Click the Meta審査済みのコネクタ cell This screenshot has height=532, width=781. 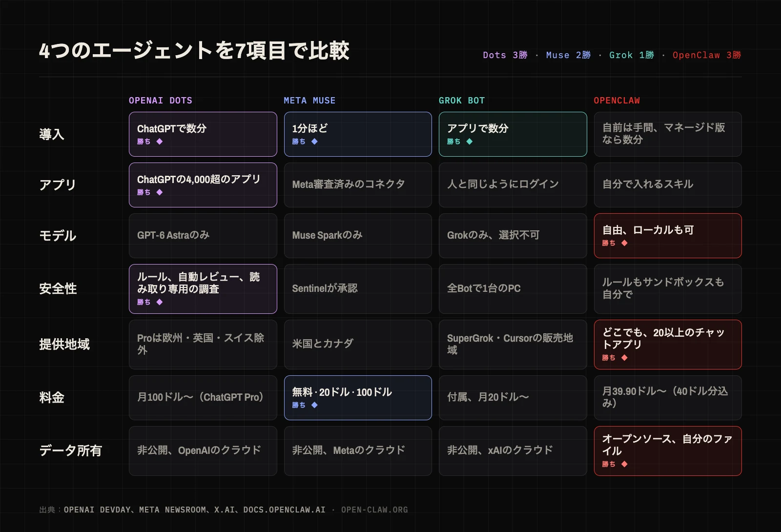pyautogui.click(x=358, y=185)
